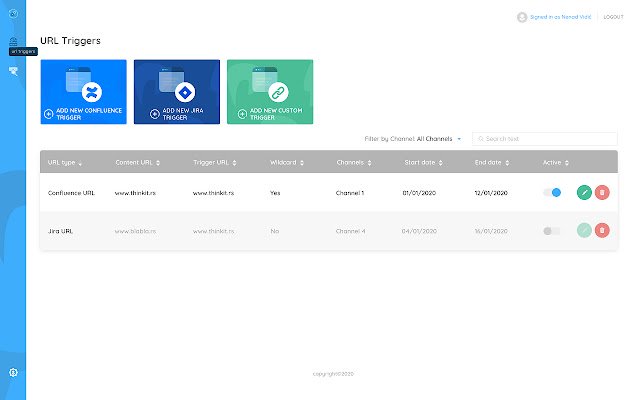Open settings gear in the sidebar
640x400 pixels.
click(13, 372)
